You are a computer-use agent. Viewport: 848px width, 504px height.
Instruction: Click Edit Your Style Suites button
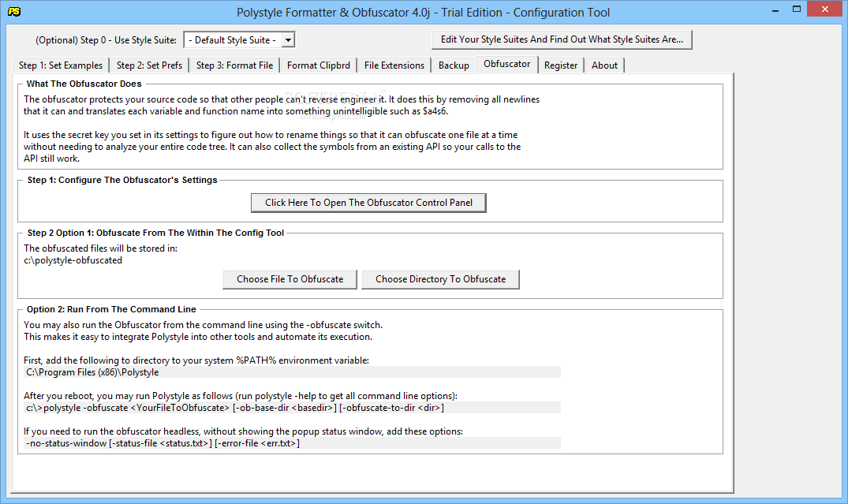[x=562, y=39]
